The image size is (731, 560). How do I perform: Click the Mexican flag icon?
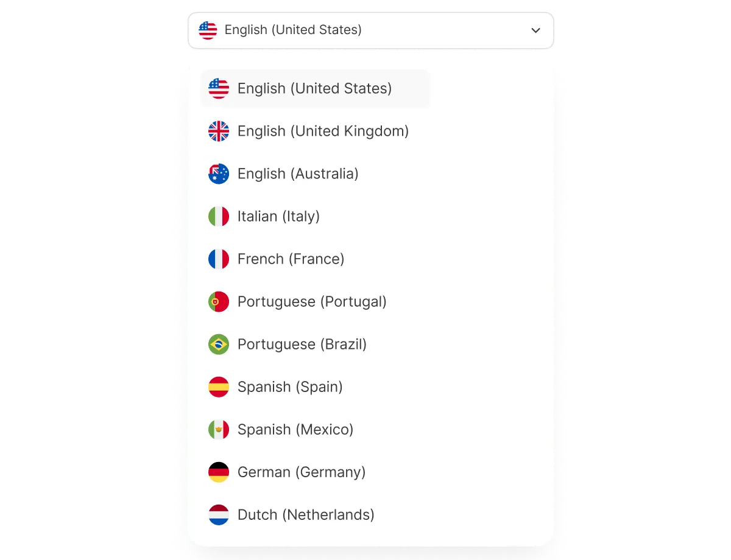[x=218, y=429]
